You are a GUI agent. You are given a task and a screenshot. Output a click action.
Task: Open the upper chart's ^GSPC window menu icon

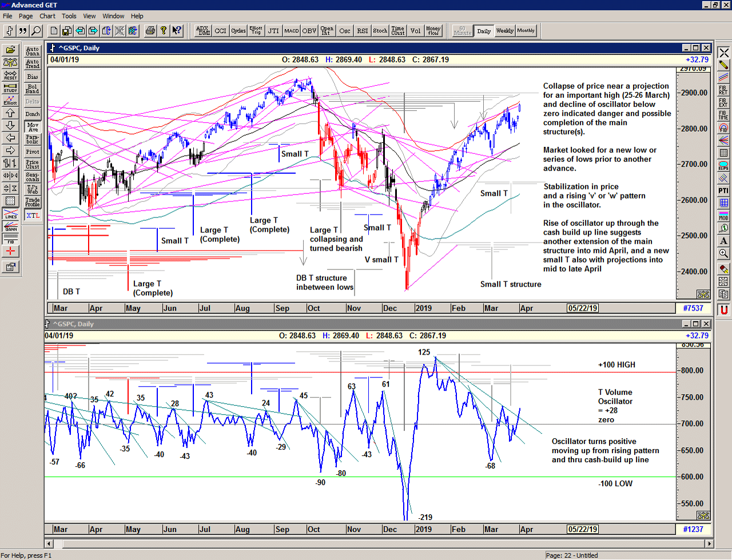click(53, 48)
